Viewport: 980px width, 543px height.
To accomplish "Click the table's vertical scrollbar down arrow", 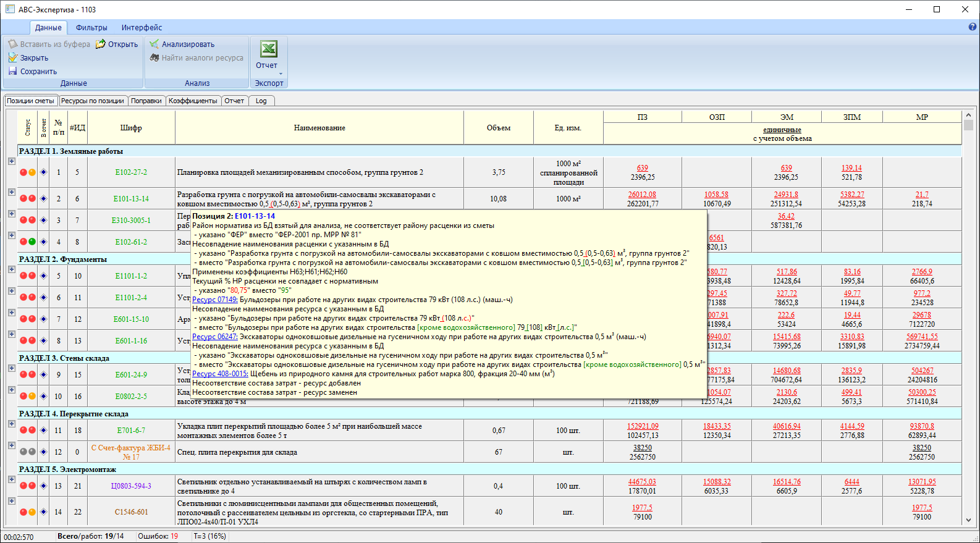I will 968,521.
